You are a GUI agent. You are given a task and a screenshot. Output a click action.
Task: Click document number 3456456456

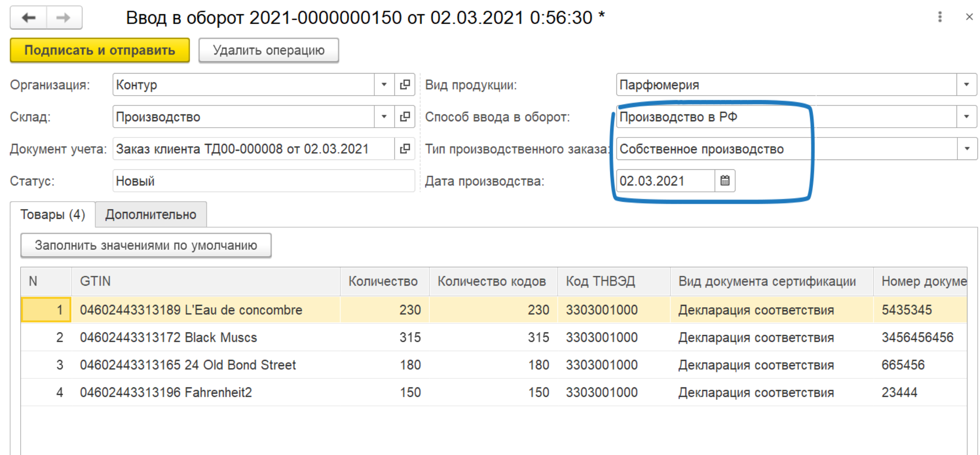click(918, 337)
